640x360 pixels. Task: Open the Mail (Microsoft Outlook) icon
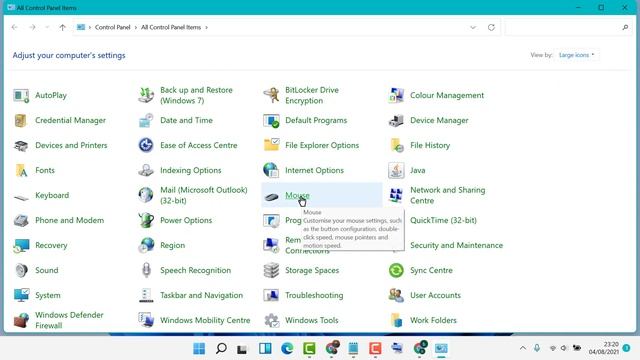tap(146, 195)
